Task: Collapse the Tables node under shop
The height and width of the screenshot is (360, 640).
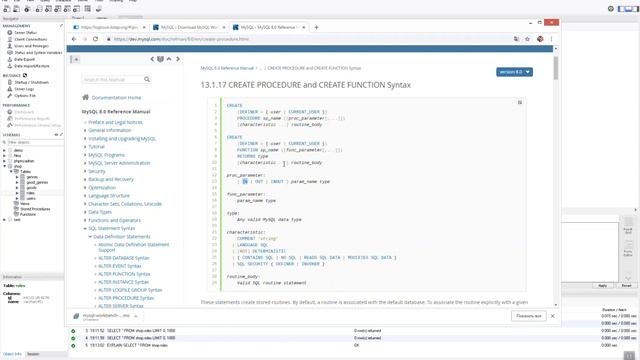Action: click(11, 171)
